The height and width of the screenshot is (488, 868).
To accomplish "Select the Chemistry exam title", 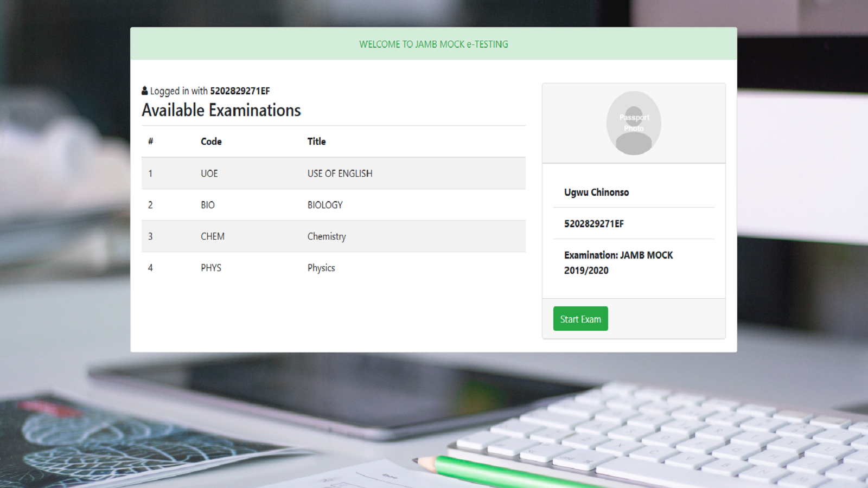I will click(326, 236).
